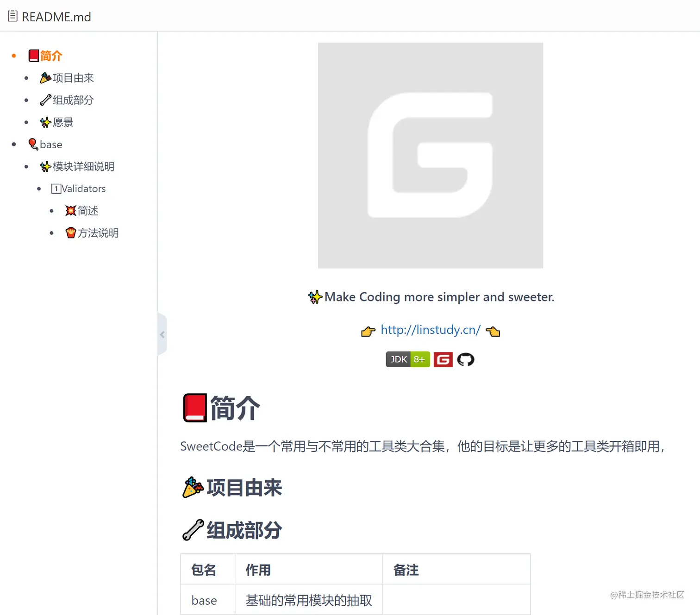Viewport: 700px width, 615px height.
Task: Click the README.md file name
Action: 56,17
